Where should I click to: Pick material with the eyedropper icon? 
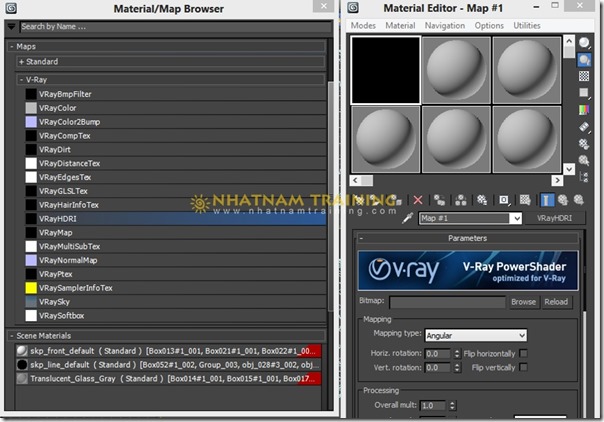[408, 218]
